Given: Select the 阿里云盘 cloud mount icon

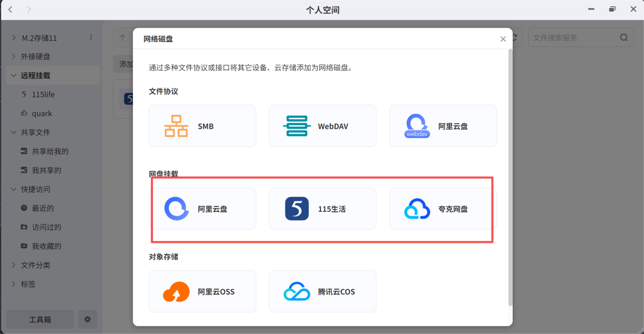Looking at the screenshot, I should point(176,209).
